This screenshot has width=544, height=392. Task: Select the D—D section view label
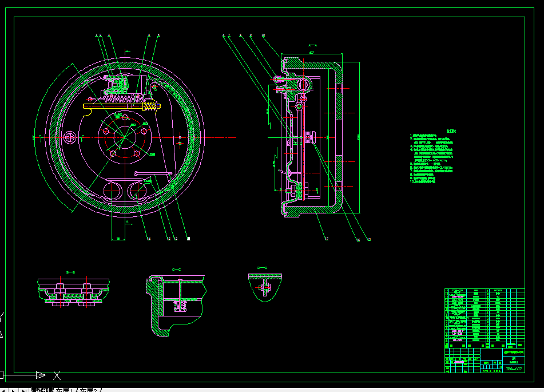pyautogui.click(x=263, y=268)
